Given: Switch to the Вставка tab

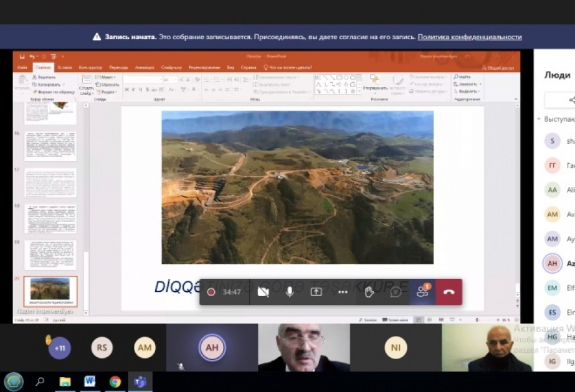Looking at the screenshot, I should click(x=65, y=67).
